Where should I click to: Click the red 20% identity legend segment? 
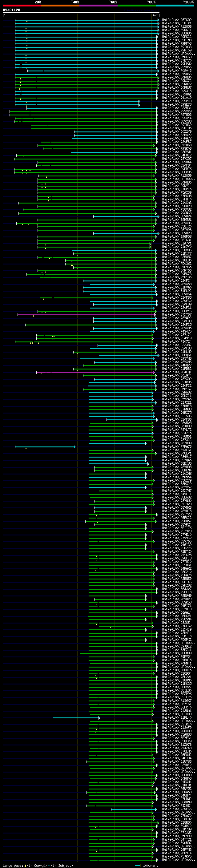(x=22, y=6)
